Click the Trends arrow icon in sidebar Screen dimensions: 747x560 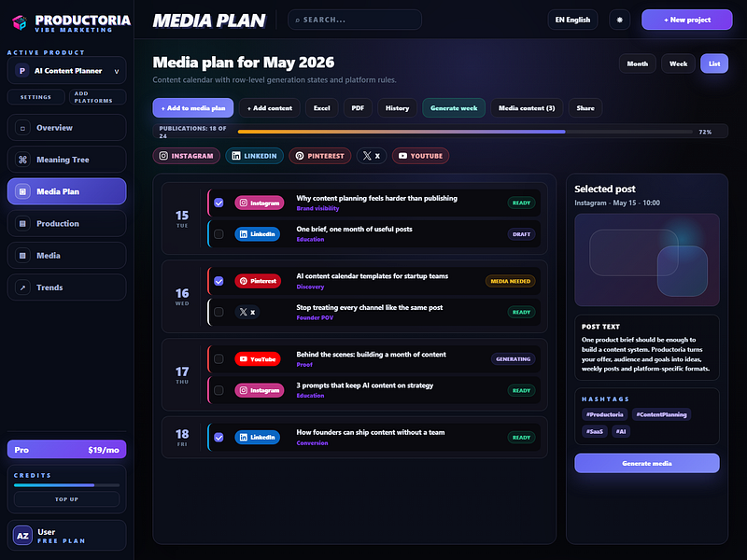(x=22, y=287)
